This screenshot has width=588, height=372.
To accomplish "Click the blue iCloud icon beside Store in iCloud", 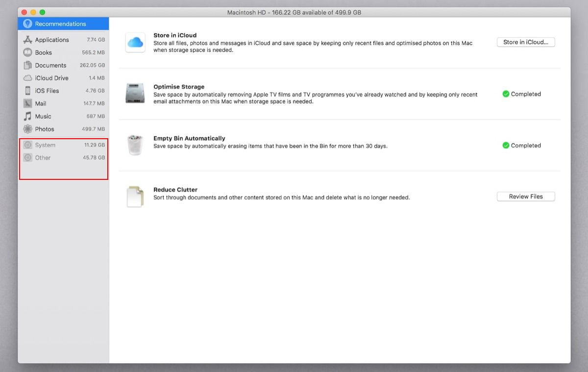I will tap(135, 42).
